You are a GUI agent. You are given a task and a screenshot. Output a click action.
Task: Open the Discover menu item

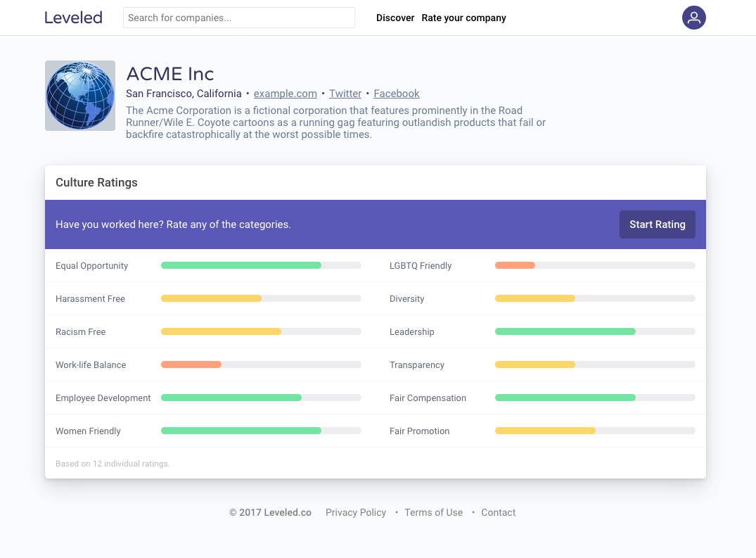395,18
